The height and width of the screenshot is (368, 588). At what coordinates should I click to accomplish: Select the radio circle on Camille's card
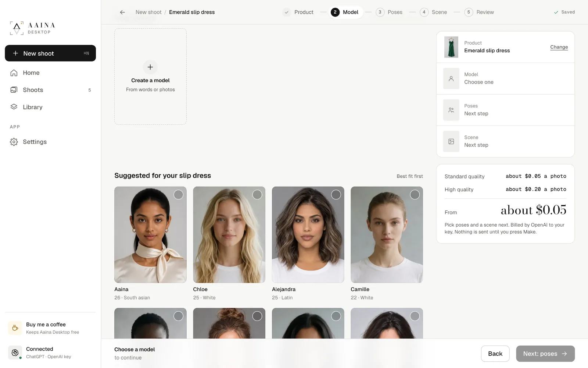pyautogui.click(x=415, y=195)
